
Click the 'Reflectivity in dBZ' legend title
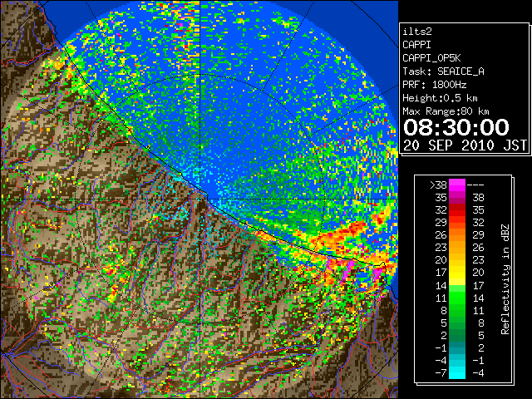[505, 279]
